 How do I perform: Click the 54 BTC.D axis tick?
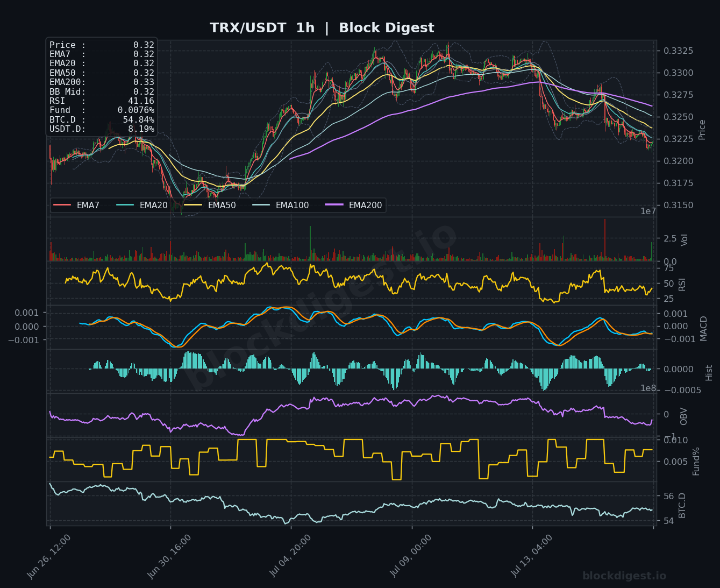click(x=668, y=521)
